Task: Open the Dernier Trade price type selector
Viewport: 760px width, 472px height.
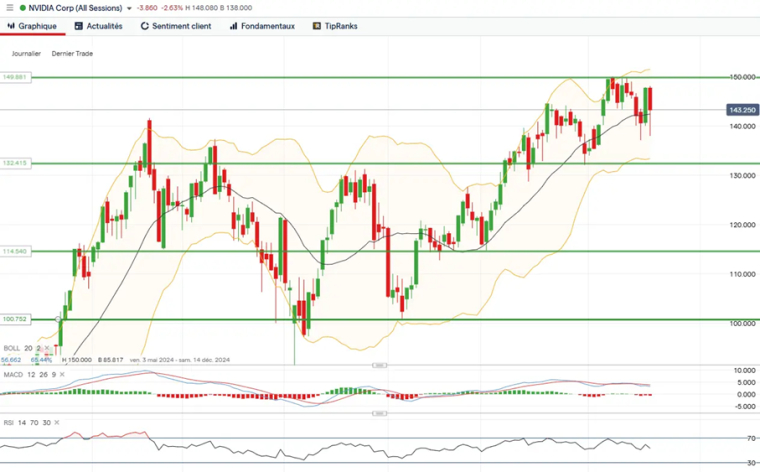Action: pos(72,53)
